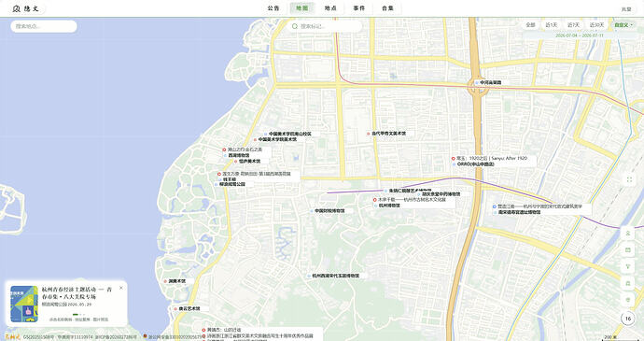Viewport: 644px width, 341px height.
Task: Click the 中河美菜馆 map marker
Action: (x=488, y=82)
